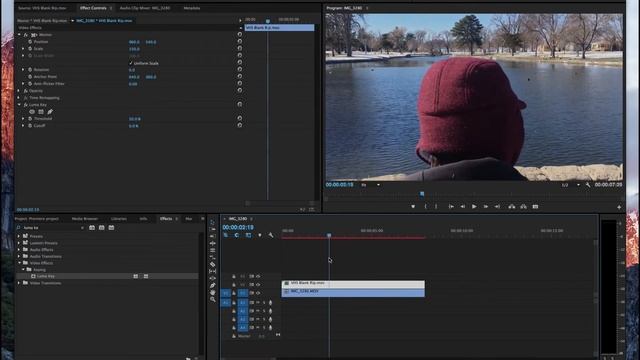
Task: Click the Luma Key pen mask icon
Action: coord(50,112)
